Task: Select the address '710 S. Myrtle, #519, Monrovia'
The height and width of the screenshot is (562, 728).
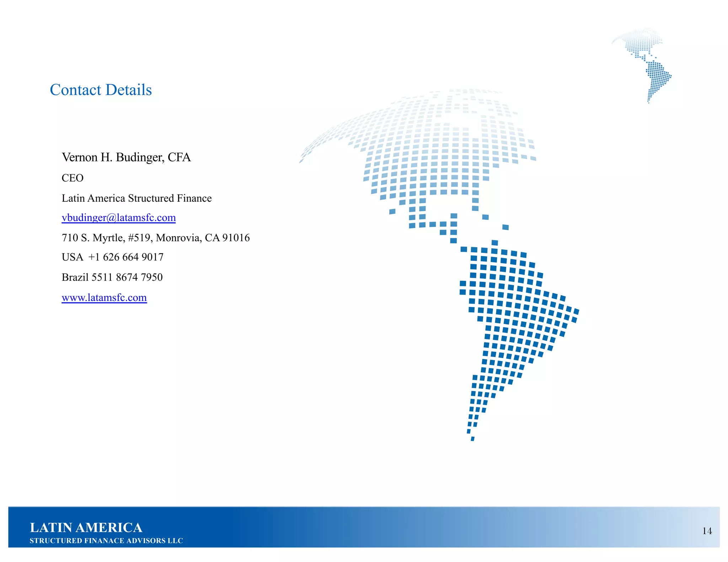Action: click(131, 238)
